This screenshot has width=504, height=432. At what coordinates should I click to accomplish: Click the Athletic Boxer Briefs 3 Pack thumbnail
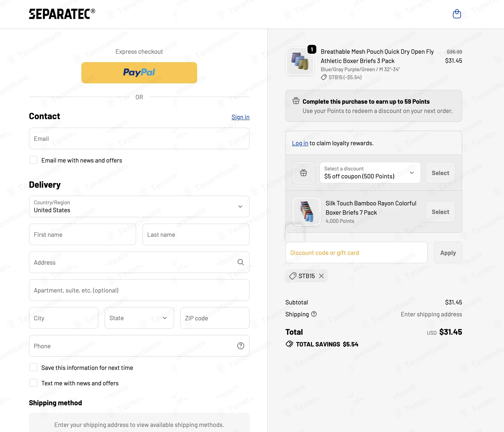tap(300, 61)
